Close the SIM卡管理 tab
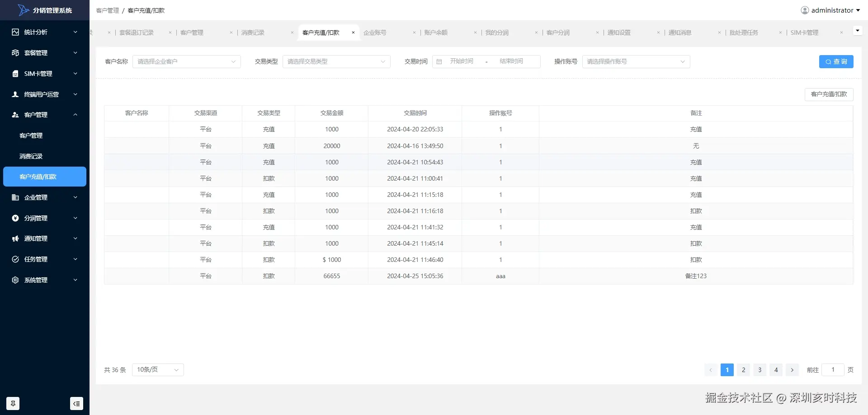The image size is (868, 415). [841, 33]
